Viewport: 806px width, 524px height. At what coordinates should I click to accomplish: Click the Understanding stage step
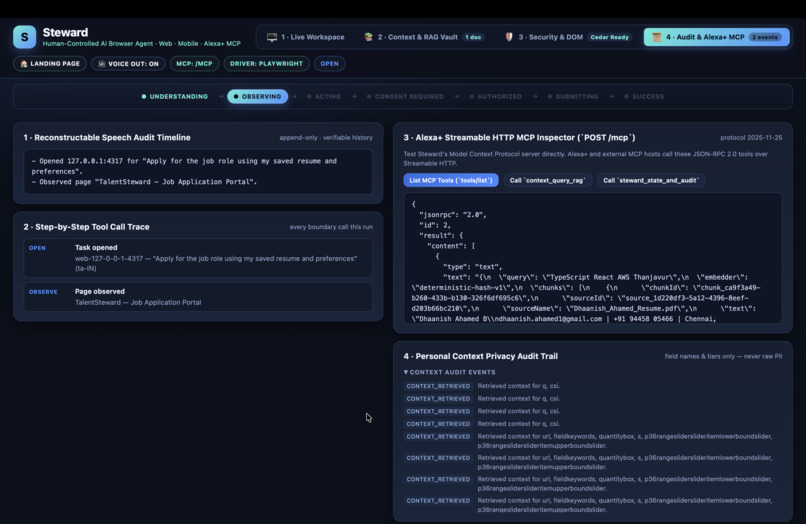pyautogui.click(x=175, y=97)
